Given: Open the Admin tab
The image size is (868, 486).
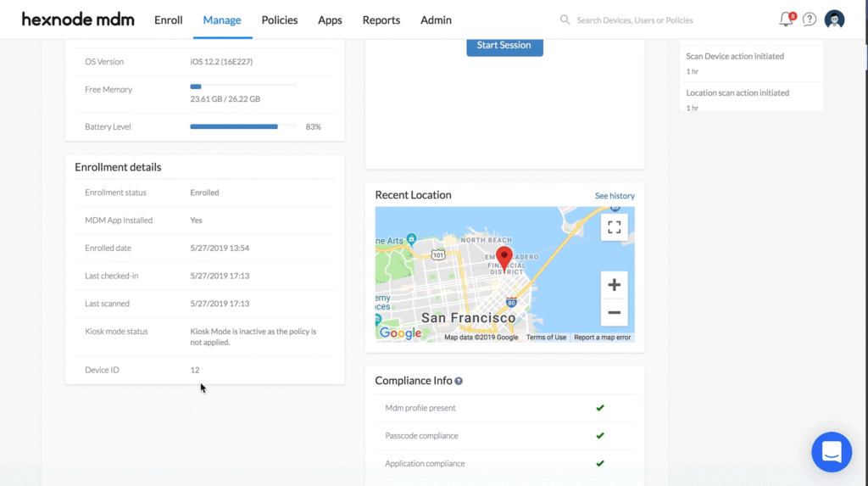Looking at the screenshot, I should [x=436, y=20].
